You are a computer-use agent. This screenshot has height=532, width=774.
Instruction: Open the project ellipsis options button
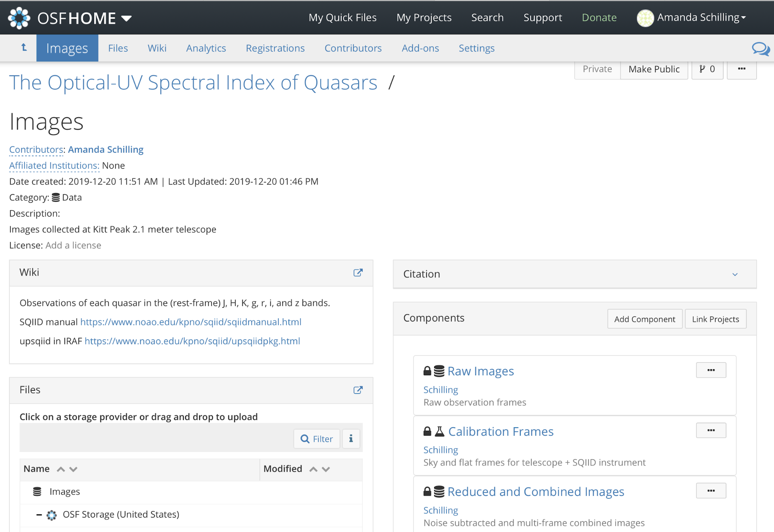(x=741, y=69)
